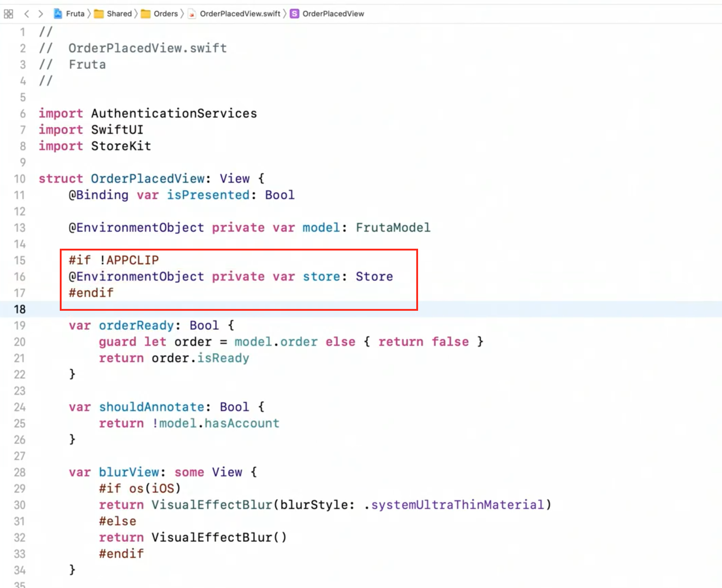The image size is (722, 588).
Task: Click line number 10 in gutter
Action: 19,179
